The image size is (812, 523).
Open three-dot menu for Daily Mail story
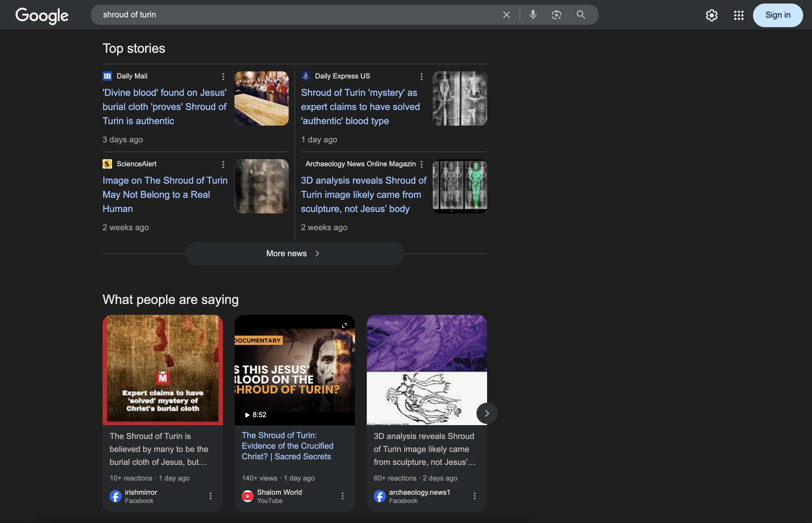click(223, 77)
